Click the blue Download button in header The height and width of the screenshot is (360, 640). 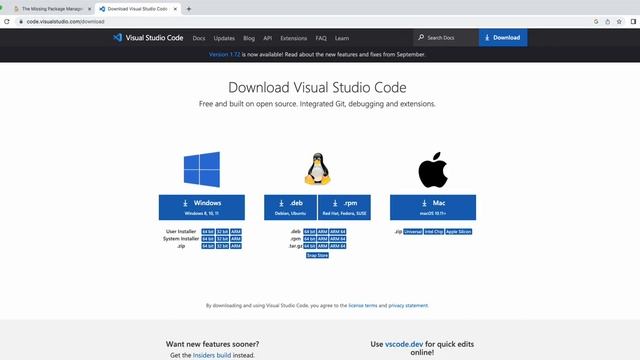pos(503,38)
